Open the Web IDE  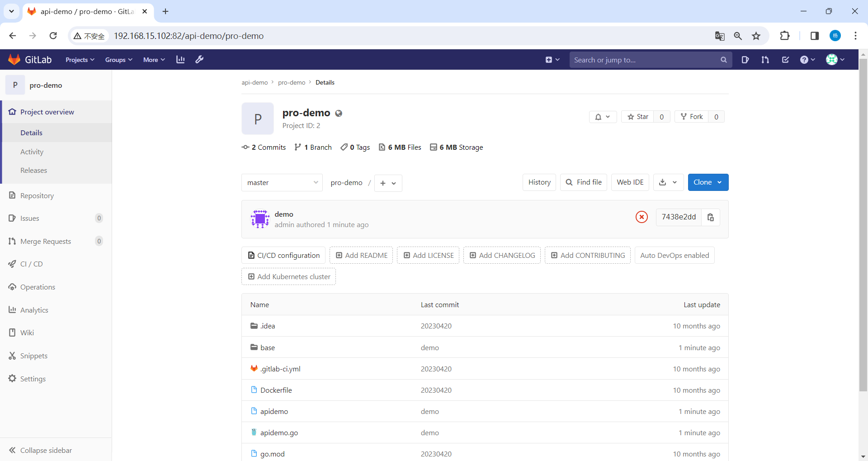630,182
